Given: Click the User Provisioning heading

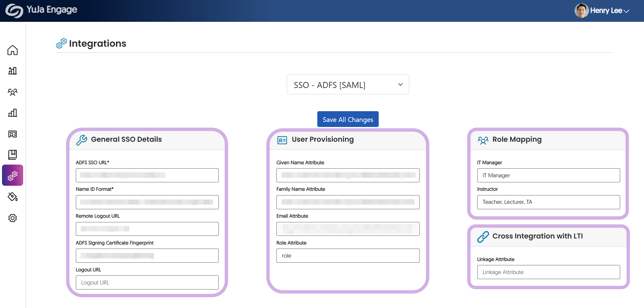Looking at the screenshot, I should point(323,139).
